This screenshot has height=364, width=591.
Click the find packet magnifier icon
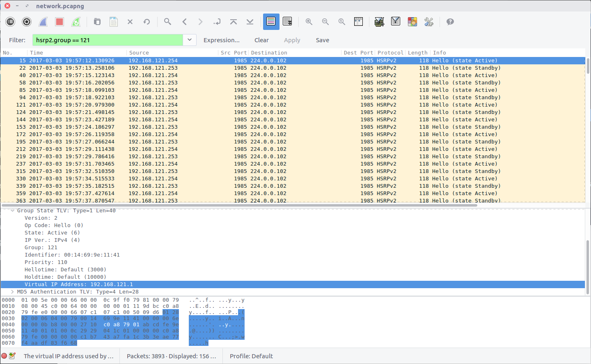point(167,22)
